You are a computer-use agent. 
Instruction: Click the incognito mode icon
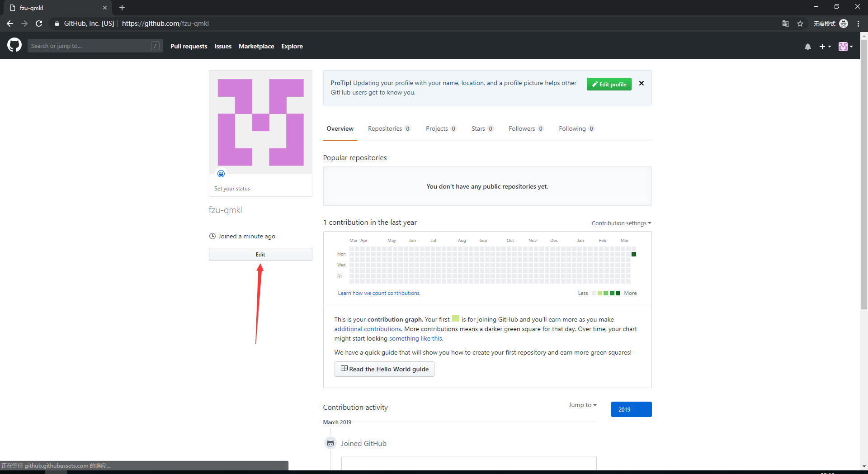(844, 24)
